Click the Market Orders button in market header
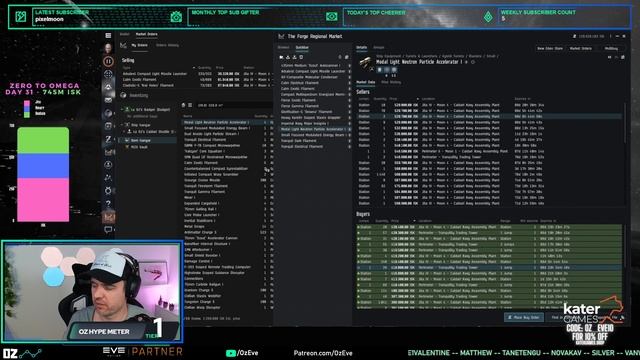Viewport: 640px width, 360px height. 581,49
